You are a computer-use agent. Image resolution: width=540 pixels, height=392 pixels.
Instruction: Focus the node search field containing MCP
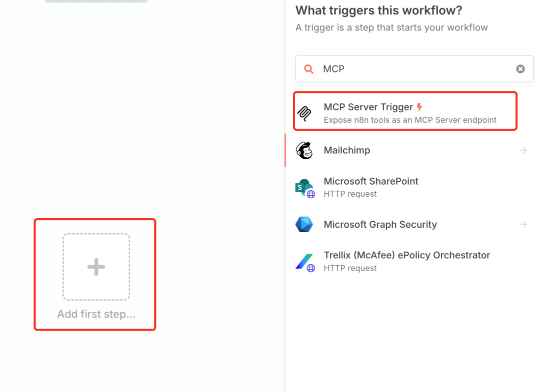pyautogui.click(x=414, y=69)
